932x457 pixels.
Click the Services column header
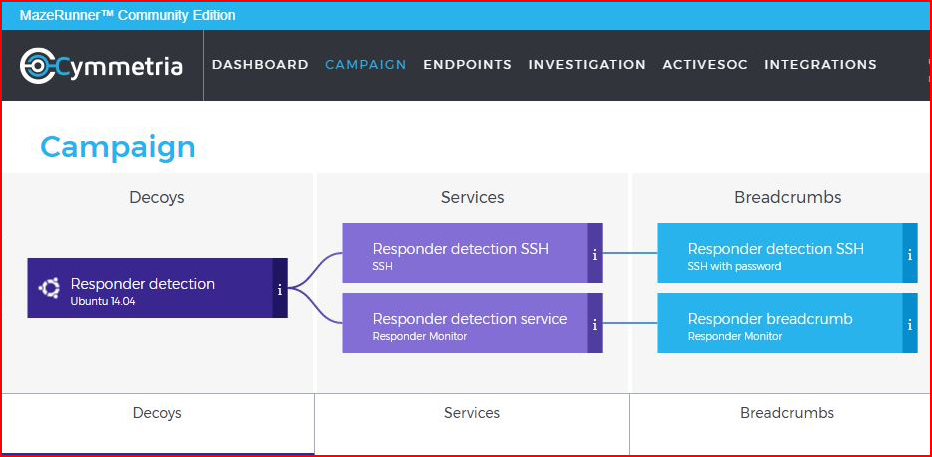tap(473, 197)
